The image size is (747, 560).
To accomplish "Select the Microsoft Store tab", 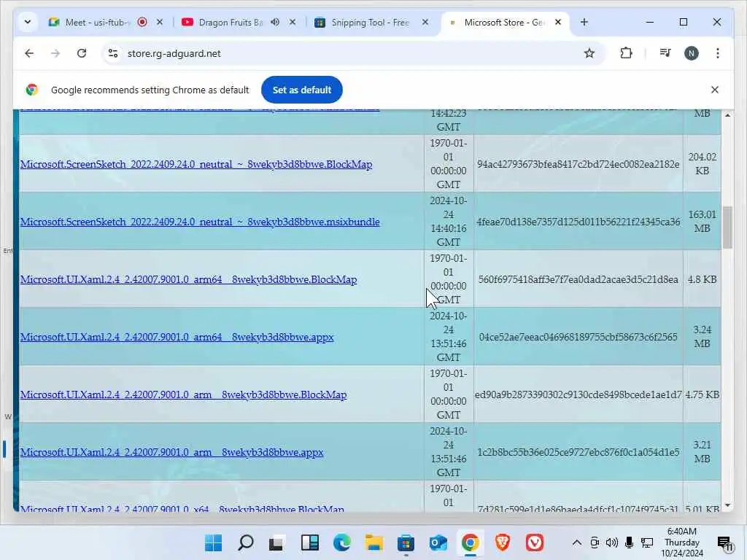I will tap(503, 23).
